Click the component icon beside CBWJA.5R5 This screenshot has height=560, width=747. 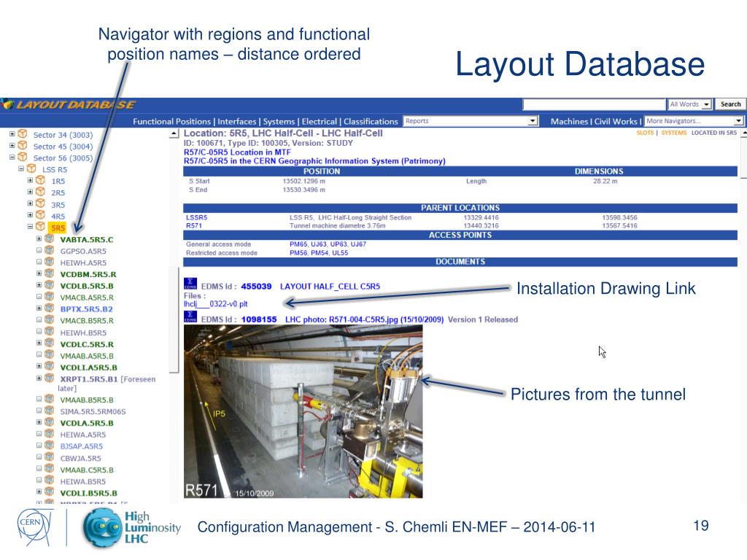pos(49,457)
